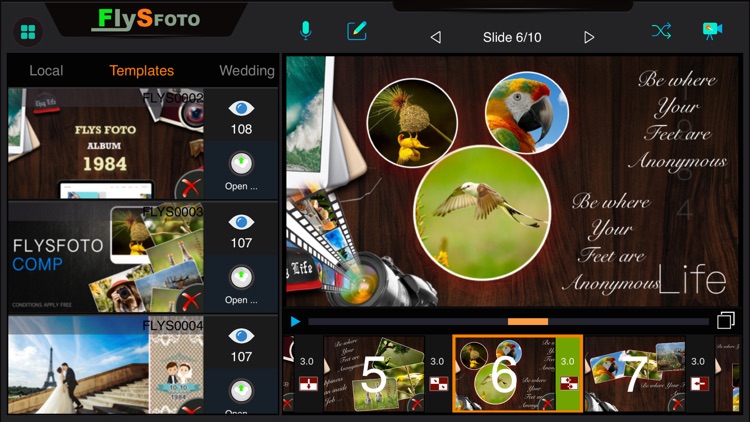The height and width of the screenshot is (422, 750).
Task: Shuffle the slides with the shuffle icon
Action: coord(661,31)
